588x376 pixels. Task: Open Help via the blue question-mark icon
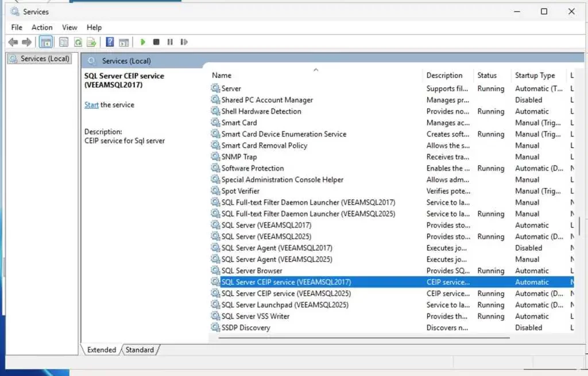click(110, 42)
